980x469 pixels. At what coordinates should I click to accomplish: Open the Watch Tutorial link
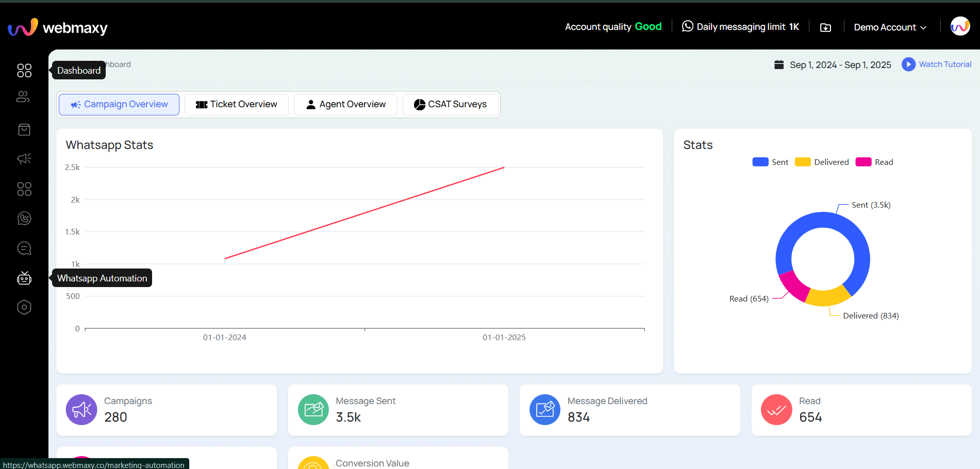(945, 64)
